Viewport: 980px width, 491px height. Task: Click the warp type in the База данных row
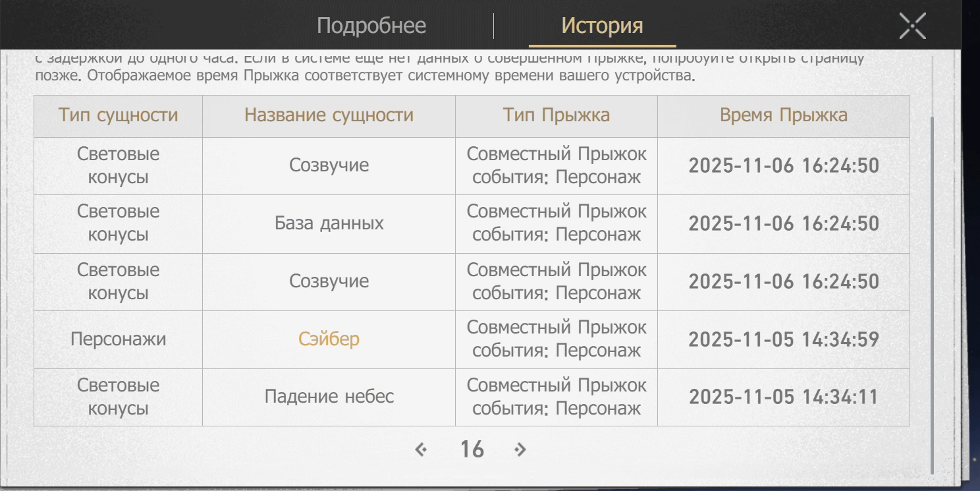click(557, 223)
